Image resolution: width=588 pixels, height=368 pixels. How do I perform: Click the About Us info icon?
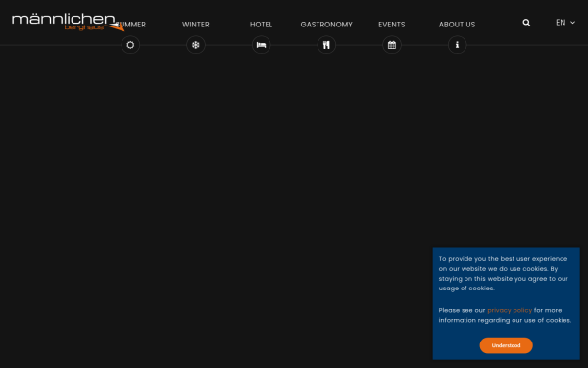(x=457, y=45)
